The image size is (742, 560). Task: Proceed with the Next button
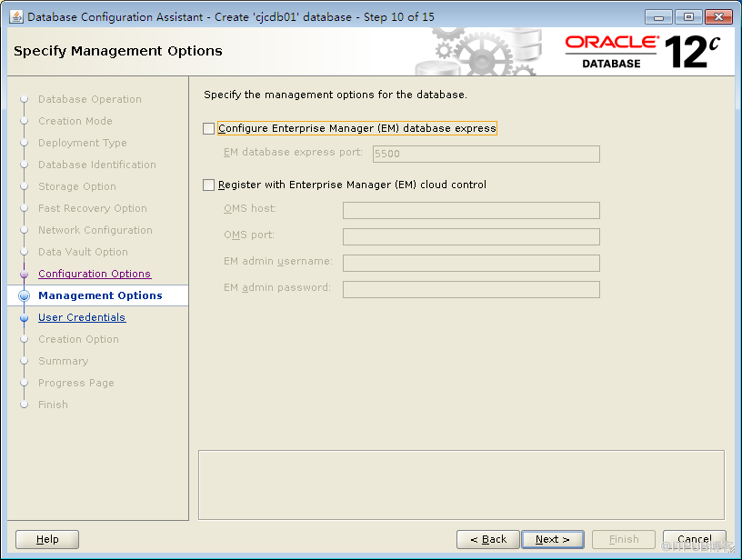[x=553, y=539]
